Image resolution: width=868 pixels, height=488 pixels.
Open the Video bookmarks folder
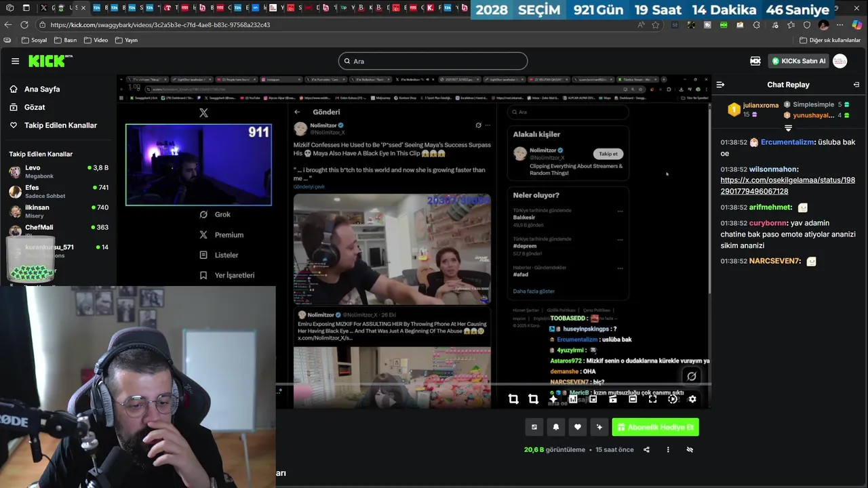pos(96,40)
